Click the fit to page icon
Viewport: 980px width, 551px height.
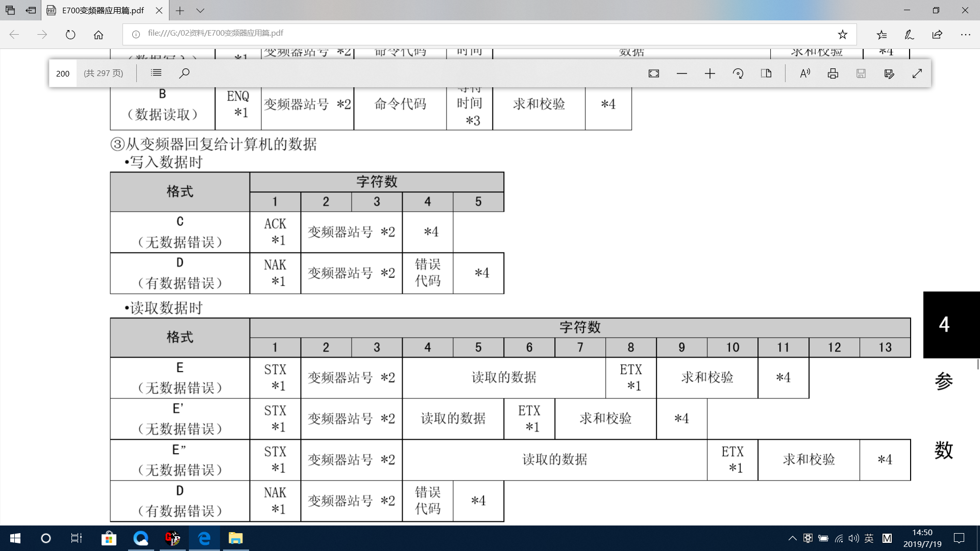point(653,73)
